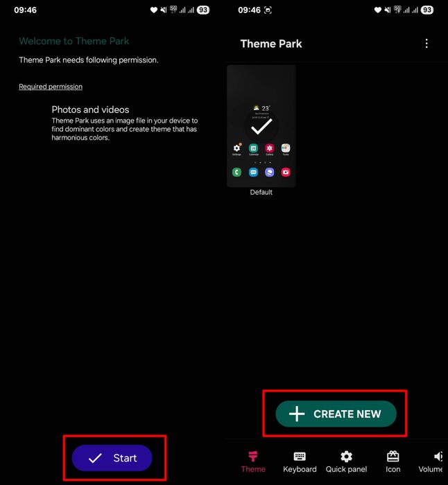
Task: Click the speaker icon for Volume
Action: tap(438, 456)
